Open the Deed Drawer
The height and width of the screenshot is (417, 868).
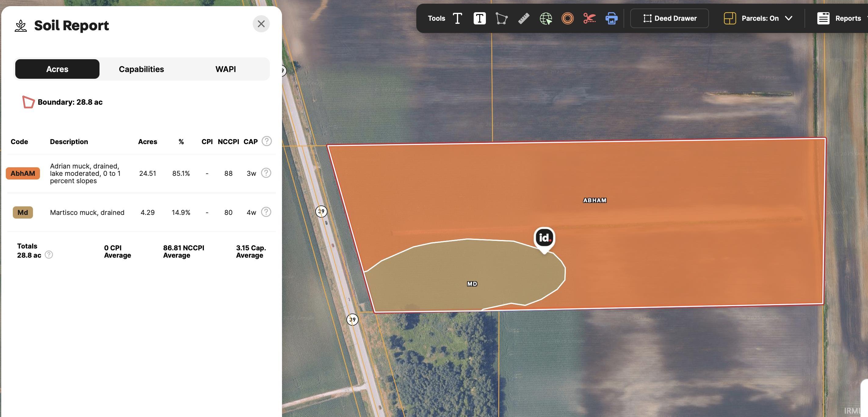670,18
